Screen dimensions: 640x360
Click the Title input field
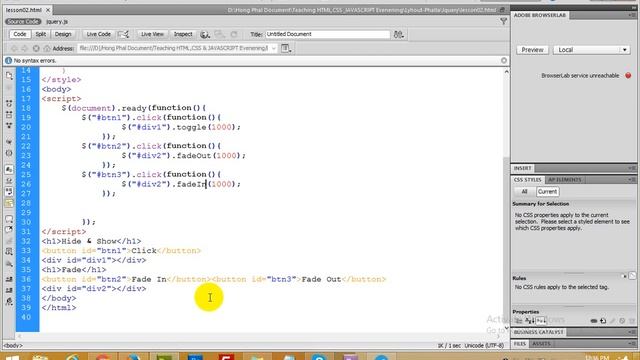click(x=327, y=34)
